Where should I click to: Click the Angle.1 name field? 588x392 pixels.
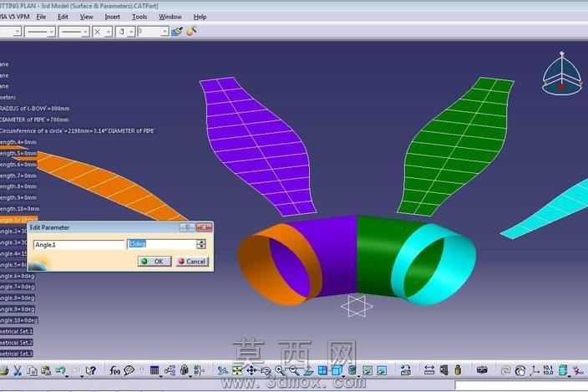point(79,245)
